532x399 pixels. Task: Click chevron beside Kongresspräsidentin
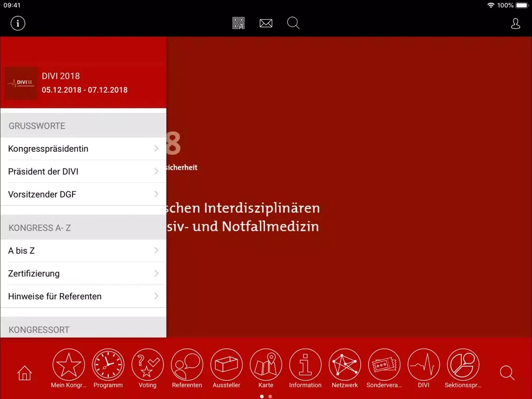156,148
